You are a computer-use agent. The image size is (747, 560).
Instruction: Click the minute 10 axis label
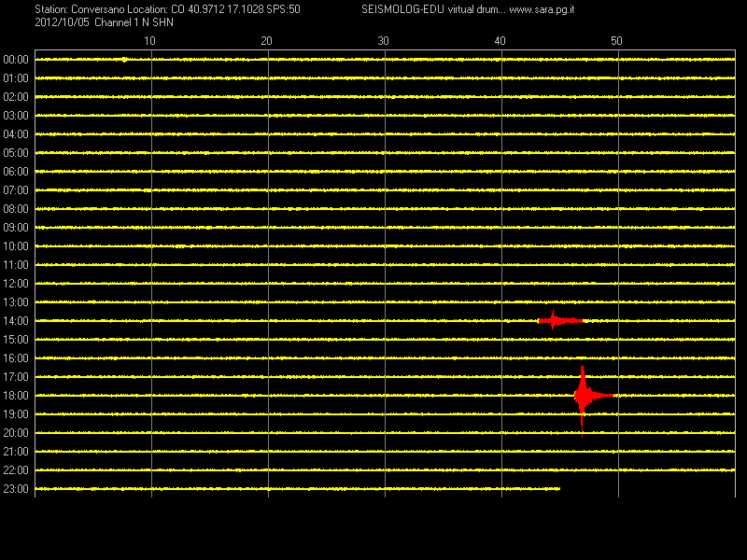coord(149,41)
